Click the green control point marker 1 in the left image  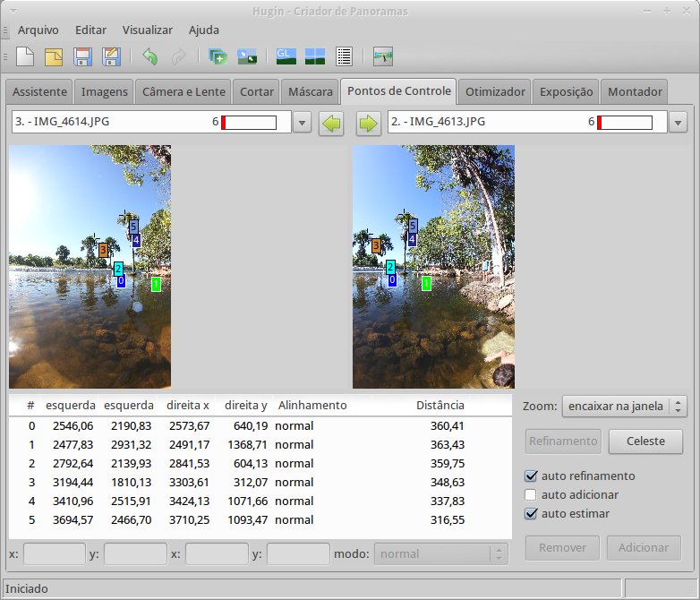pyautogui.click(x=156, y=284)
